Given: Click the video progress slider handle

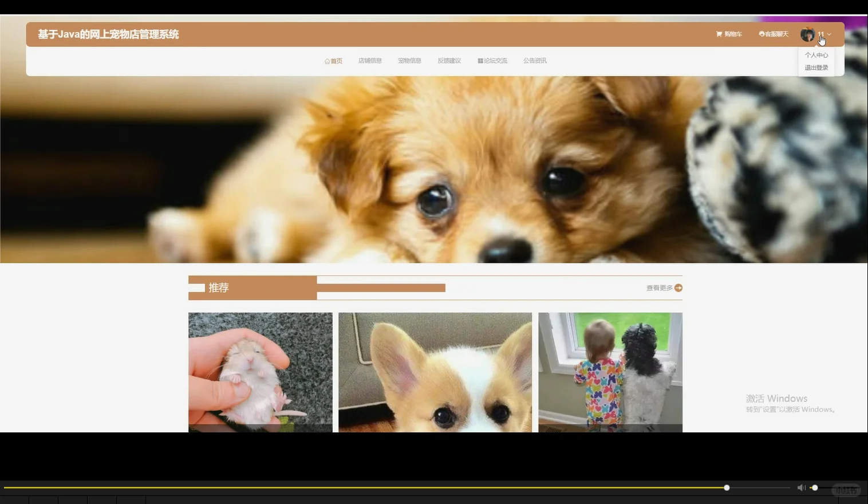Looking at the screenshot, I should click(x=727, y=488).
